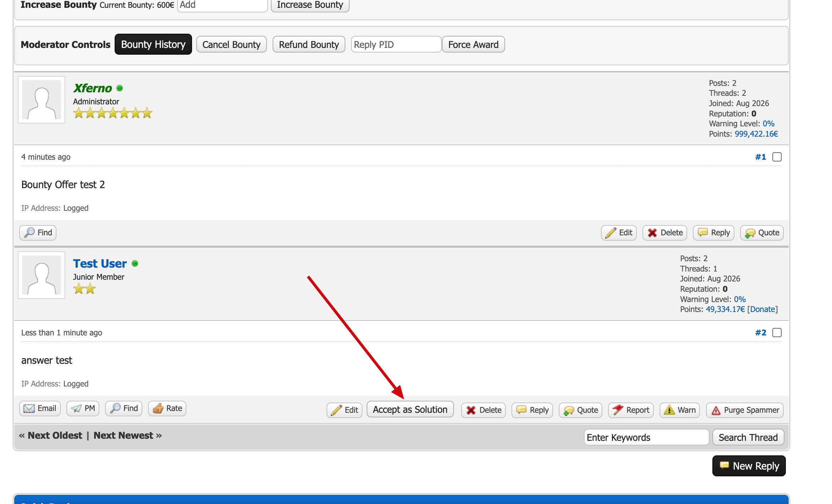Go to Next Oldest thread

click(55, 435)
